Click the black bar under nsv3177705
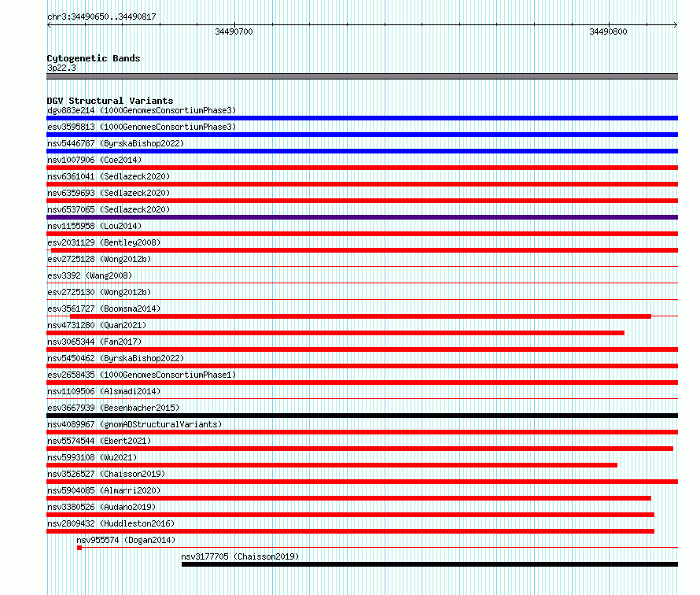Image resolution: width=700 pixels, height=595 pixels. coord(430,564)
